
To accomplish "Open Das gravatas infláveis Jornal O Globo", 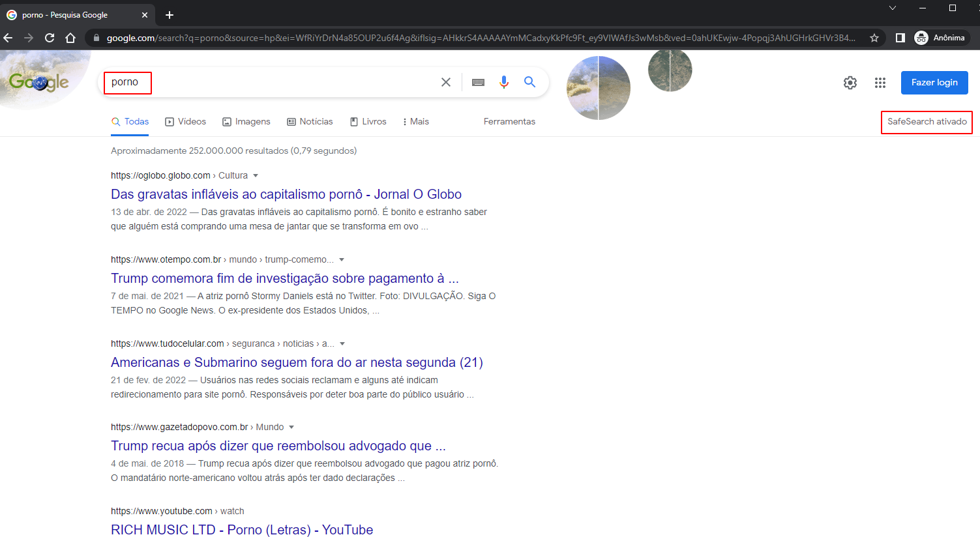I will (x=286, y=194).
